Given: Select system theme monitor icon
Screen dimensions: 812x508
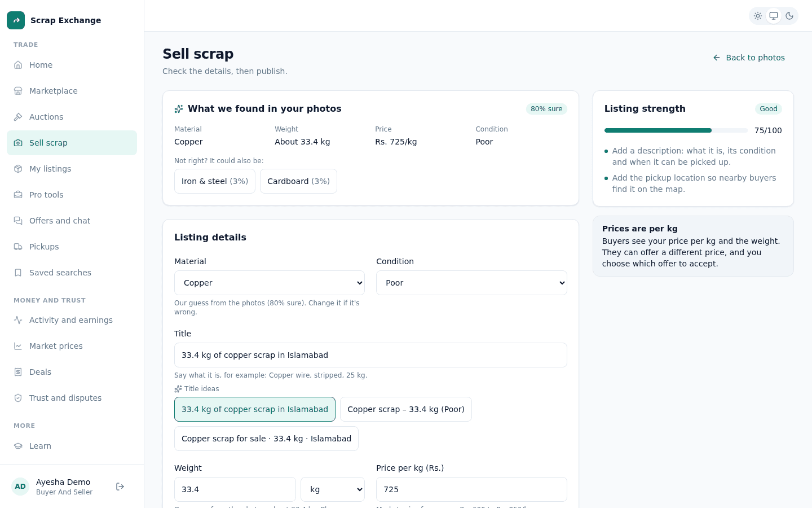Looking at the screenshot, I should click(x=774, y=16).
